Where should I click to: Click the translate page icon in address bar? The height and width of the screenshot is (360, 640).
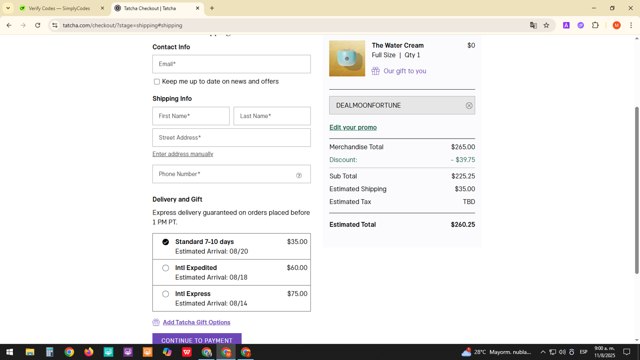pyautogui.click(x=533, y=25)
